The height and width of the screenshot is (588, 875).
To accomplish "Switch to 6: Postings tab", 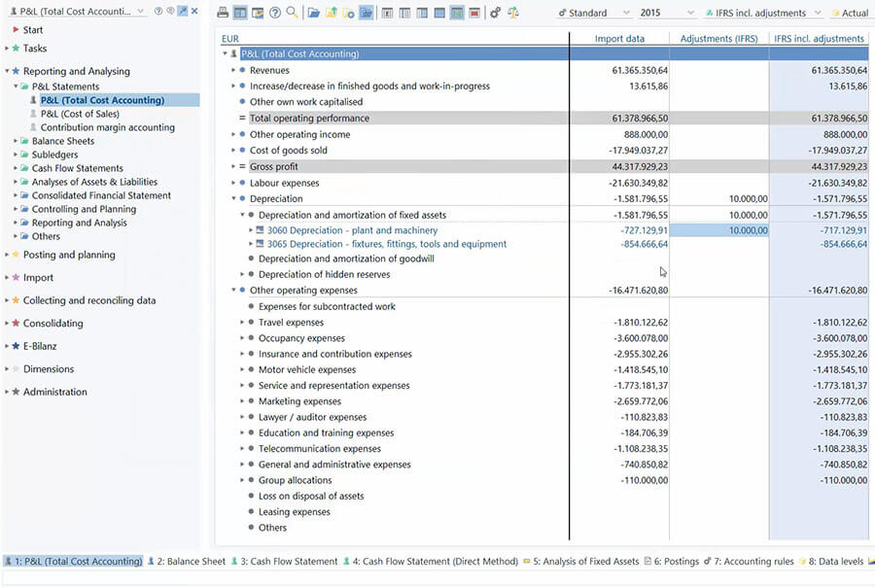I will (671, 561).
